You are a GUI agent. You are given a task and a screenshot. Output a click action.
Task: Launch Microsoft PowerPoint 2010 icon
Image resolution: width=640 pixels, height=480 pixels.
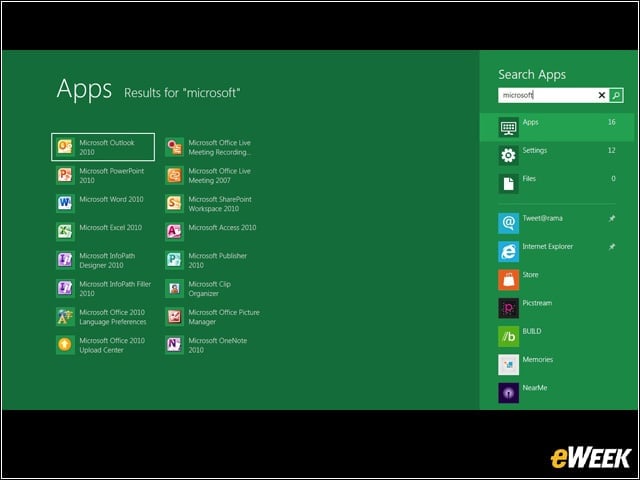[65, 175]
